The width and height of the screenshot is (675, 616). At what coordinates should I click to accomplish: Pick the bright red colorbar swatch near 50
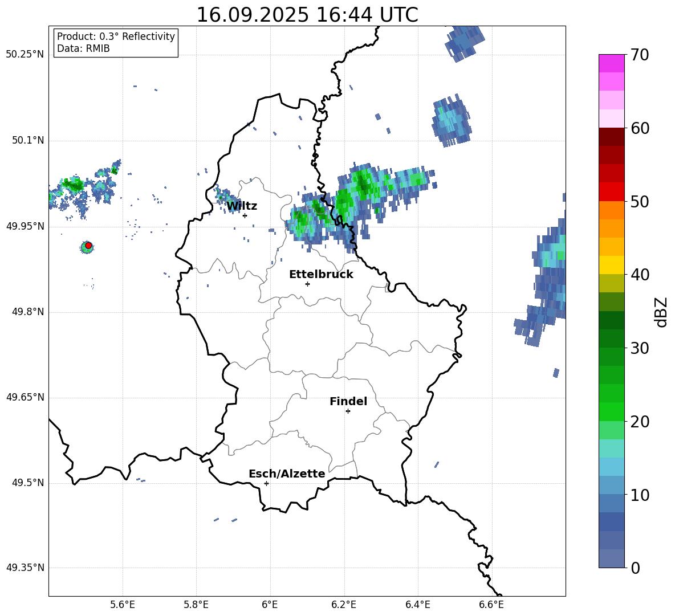[x=611, y=192]
